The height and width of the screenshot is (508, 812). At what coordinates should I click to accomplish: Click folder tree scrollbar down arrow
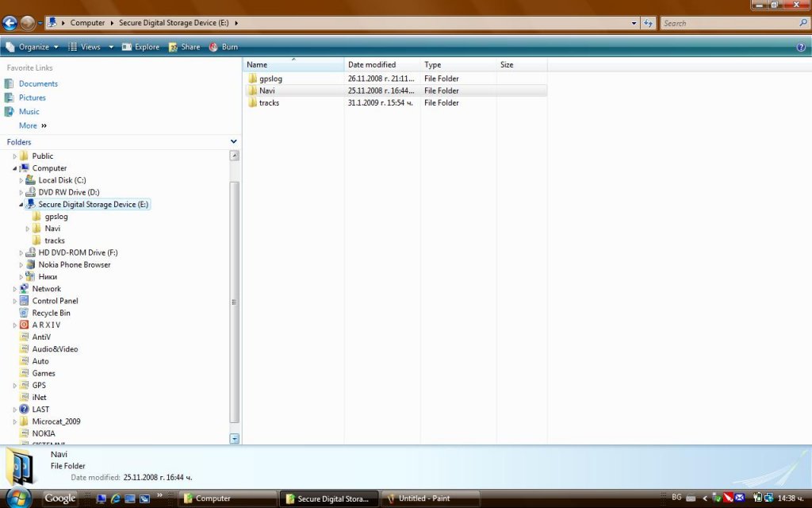(234, 438)
